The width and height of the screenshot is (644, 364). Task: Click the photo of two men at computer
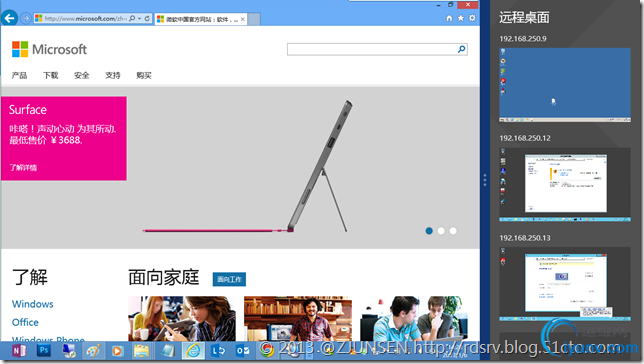(x=414, y=319)
